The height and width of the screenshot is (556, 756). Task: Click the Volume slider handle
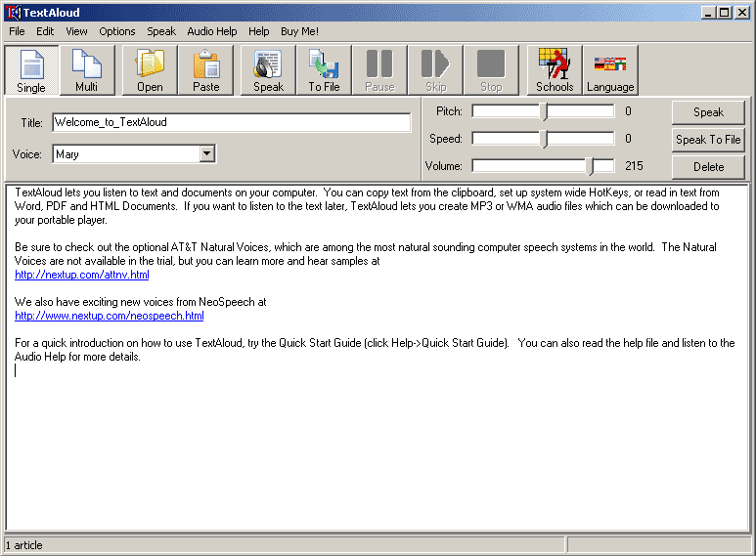pyautogui.click(x=590, y=167)
